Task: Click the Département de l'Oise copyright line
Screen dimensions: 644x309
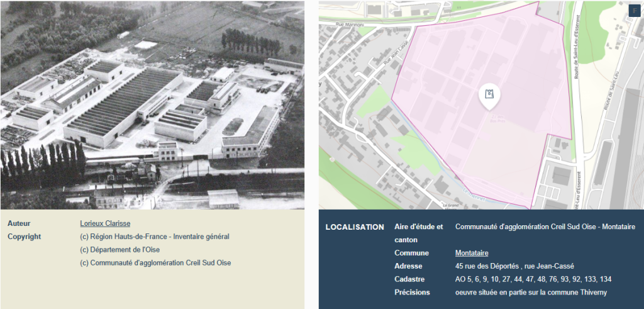Action: pos(119,250)
